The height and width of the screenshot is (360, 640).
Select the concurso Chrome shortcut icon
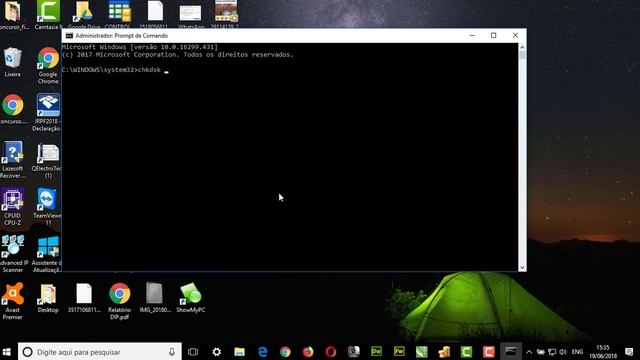(13, 109)
